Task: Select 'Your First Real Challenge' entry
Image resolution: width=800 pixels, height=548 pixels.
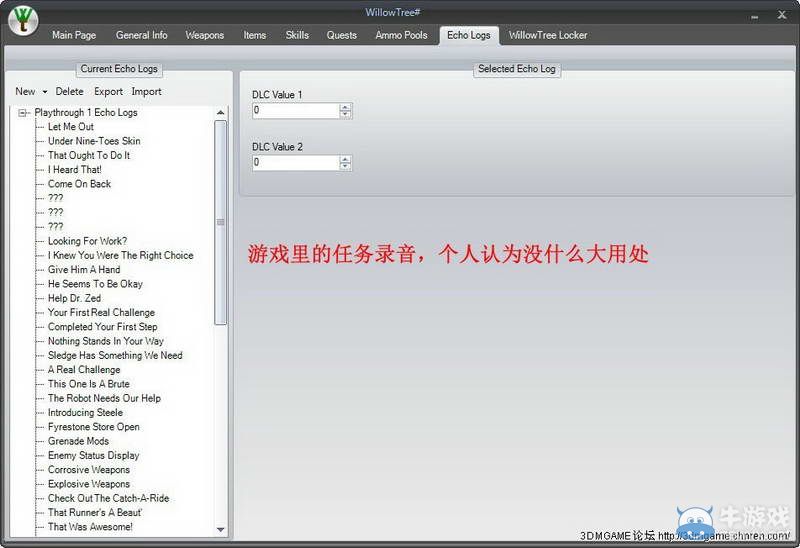Action: (x=102, y=312)
